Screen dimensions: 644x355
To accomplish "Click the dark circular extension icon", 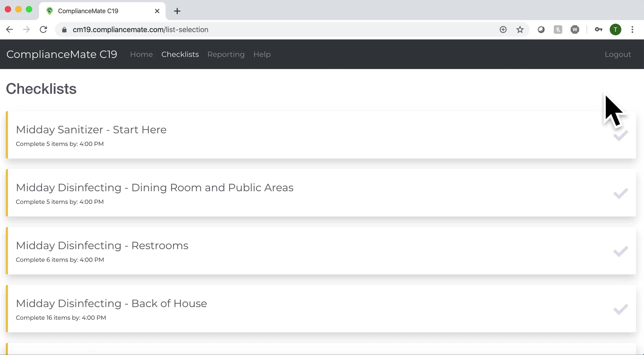I will coord(541,29).
